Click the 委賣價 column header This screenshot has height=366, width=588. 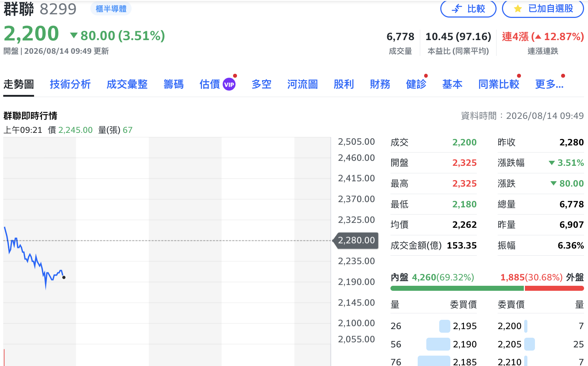[511, 305]
